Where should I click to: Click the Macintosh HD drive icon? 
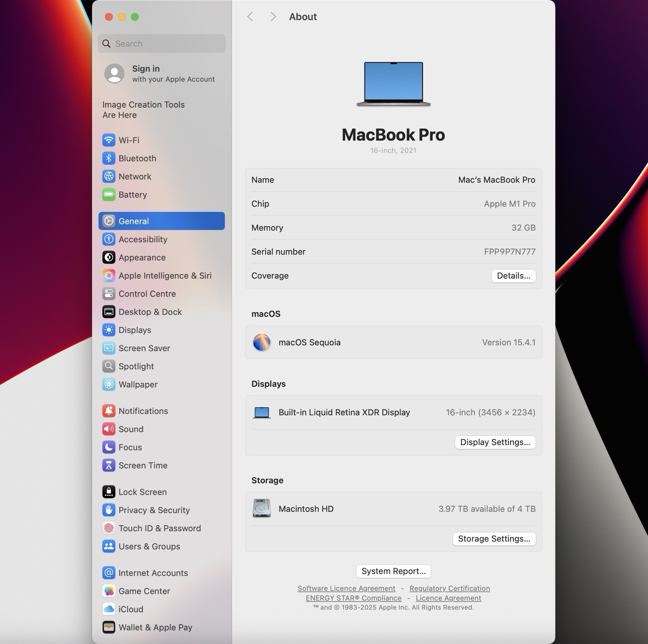262,508
